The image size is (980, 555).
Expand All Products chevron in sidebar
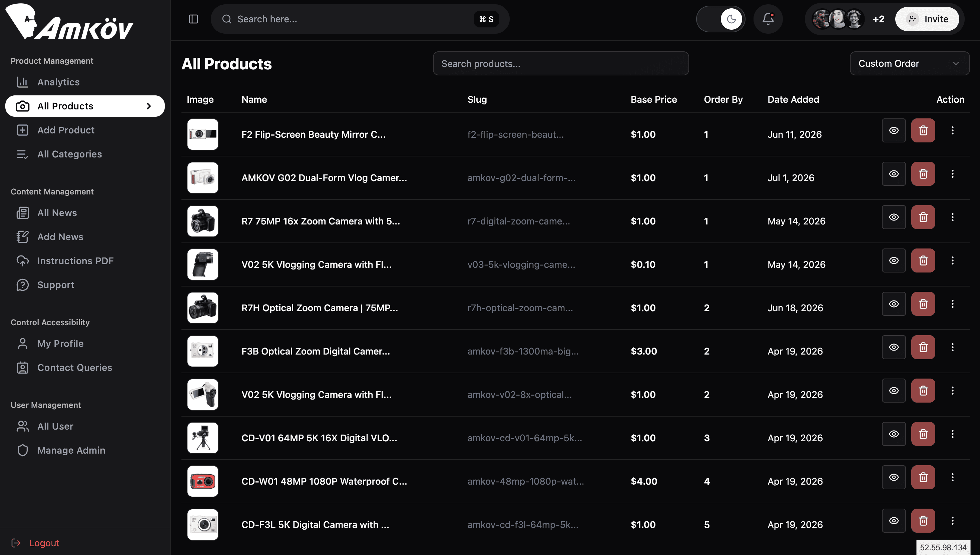(x=149, y=106)
